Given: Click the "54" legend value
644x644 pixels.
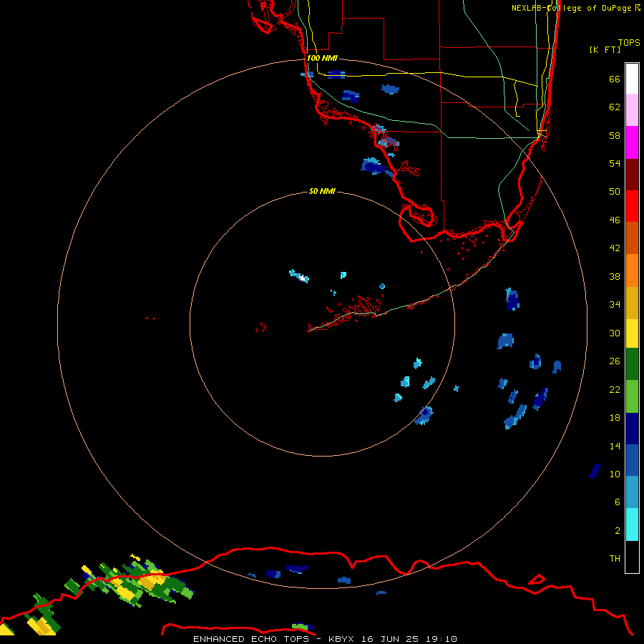Looking at the screenshot, I should click(x=615, y=163).
